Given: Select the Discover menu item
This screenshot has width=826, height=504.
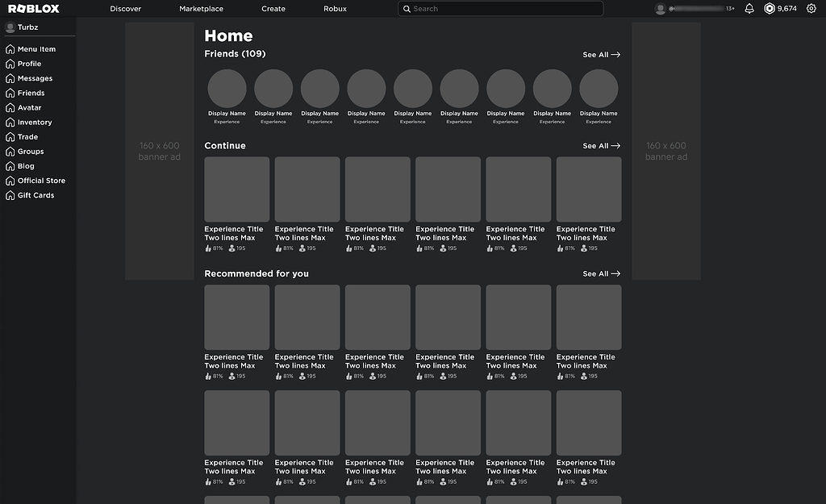Looking at the screenshot, I should point(125,9).
